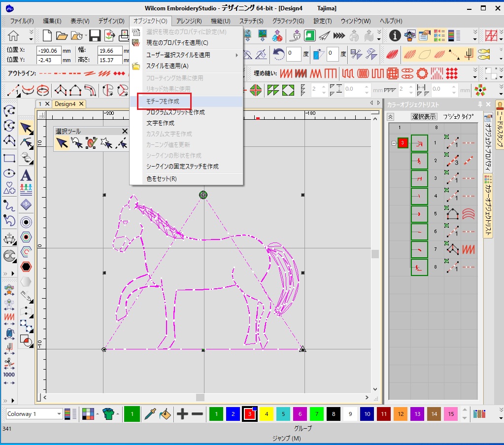
Task: Select the arrow Select Object tool
Action: pos(26,129)
